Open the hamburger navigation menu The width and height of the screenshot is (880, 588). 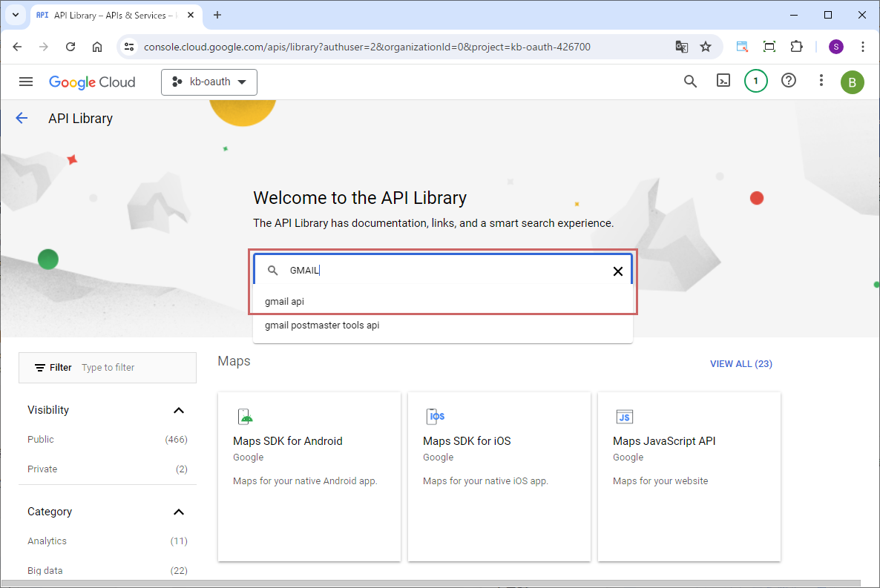[26, 82]
